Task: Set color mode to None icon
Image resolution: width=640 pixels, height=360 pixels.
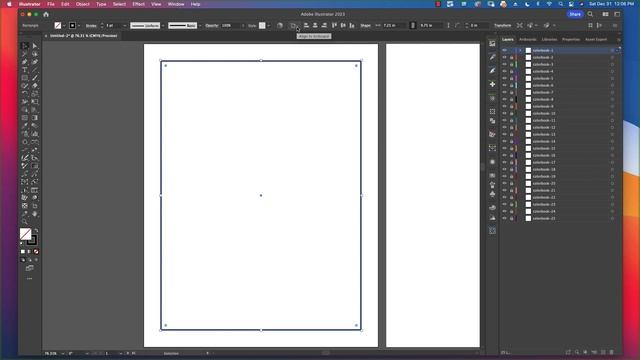Action: tap(36, 251)
